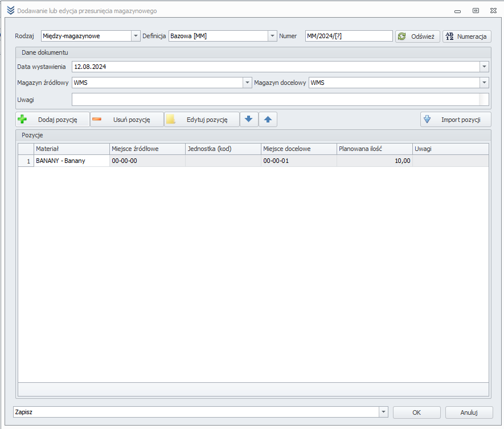Viewport: 504px width, 429px height.
Task: Sort by the Jednostka (kod) column header
Action: click(x=223, y=149)
